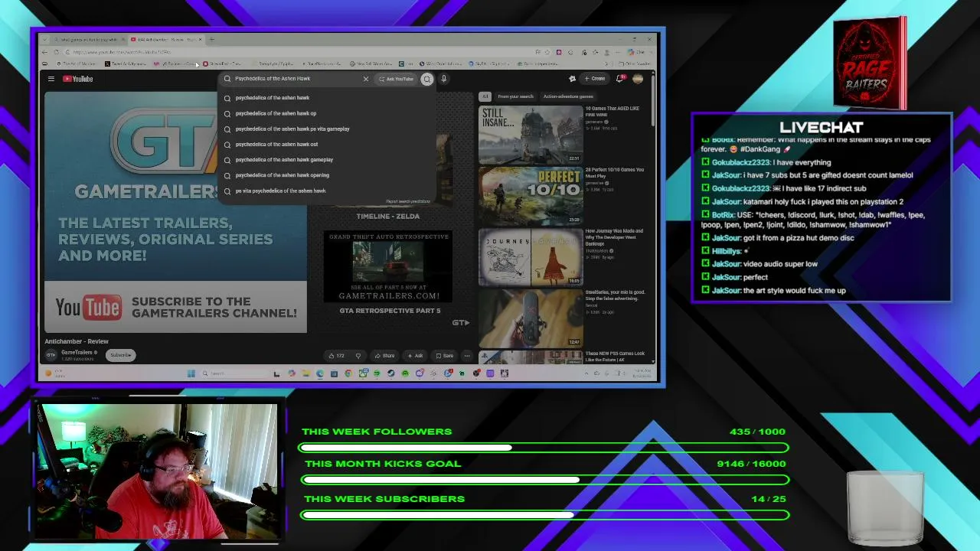Open 'How Journey Was Made' video title
This screenshot has height=551, width=980.
(615, 236)
